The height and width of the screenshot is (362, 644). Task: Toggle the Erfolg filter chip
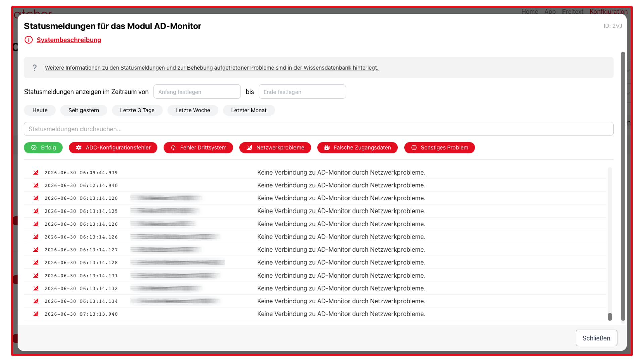(x=43, y=148)
